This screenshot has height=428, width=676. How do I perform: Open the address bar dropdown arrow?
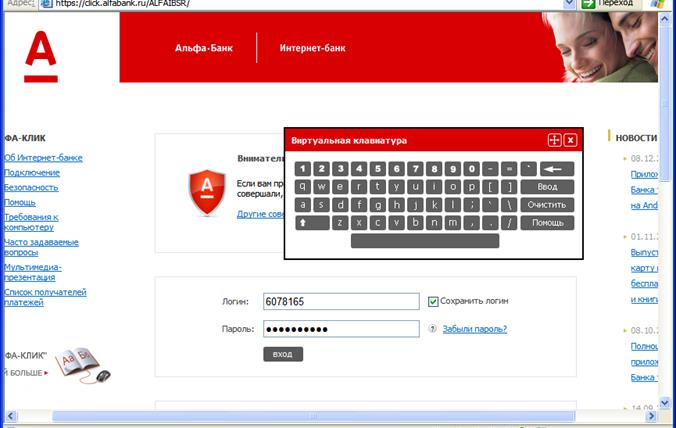[570, 4]
